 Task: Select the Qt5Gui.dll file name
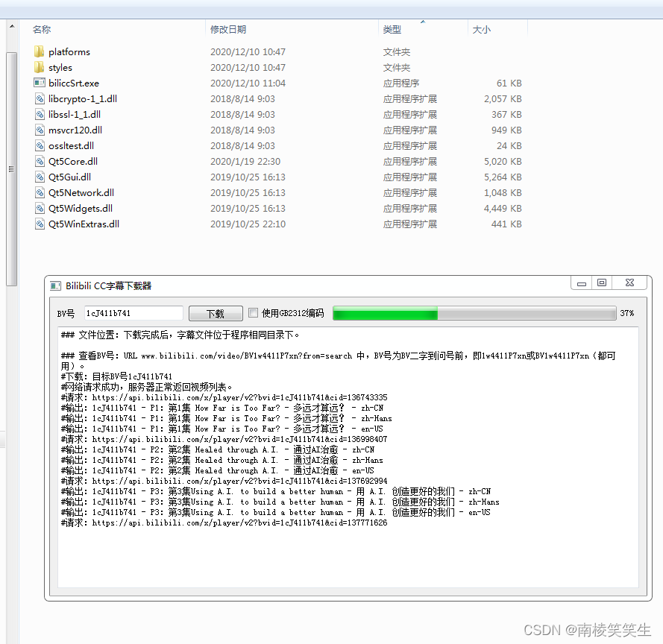tap(69, 177)
